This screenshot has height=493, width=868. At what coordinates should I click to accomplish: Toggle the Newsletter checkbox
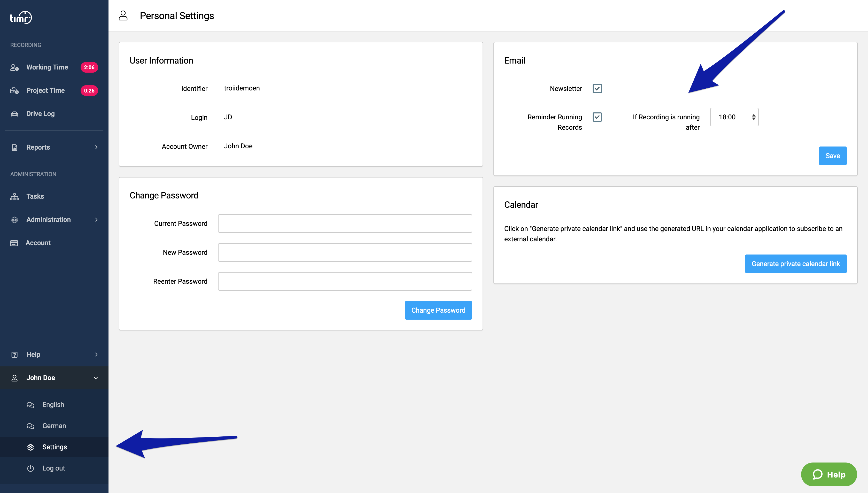(x=597, y=88)
